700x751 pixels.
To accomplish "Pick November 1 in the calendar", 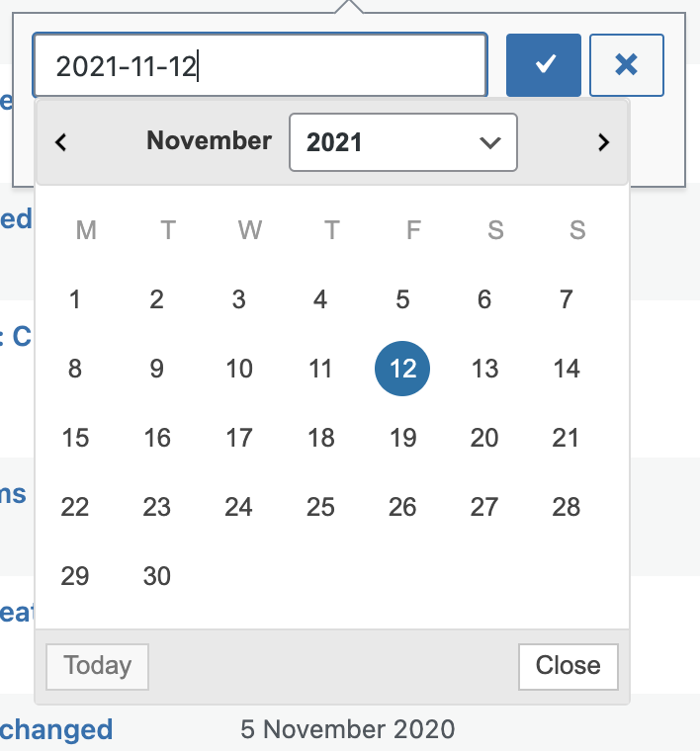I will [x=75, y=299].
